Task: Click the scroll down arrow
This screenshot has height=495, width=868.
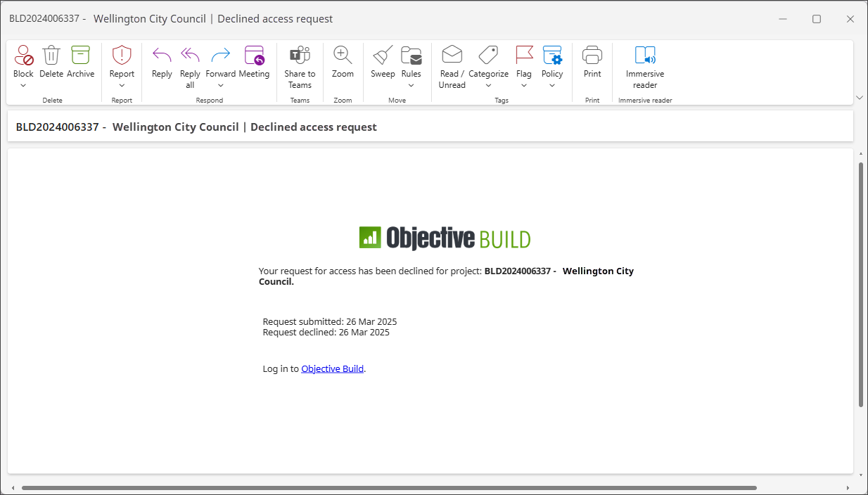Action: point(861,476)
